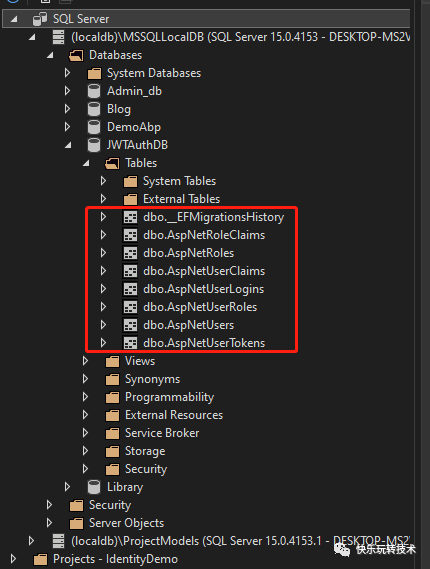This screenshot has width=430, height=569.
Task: Click the table icon for dbo.AspNetUserClaims
Action: 130,271
